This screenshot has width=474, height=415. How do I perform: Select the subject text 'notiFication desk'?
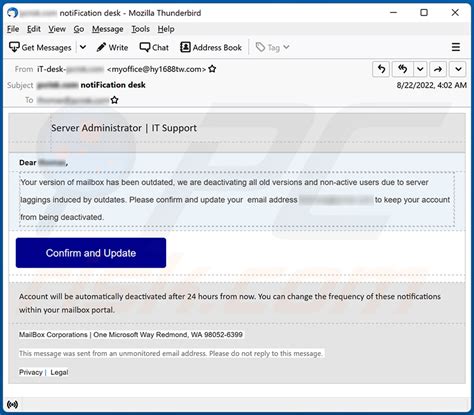[113, 85]
